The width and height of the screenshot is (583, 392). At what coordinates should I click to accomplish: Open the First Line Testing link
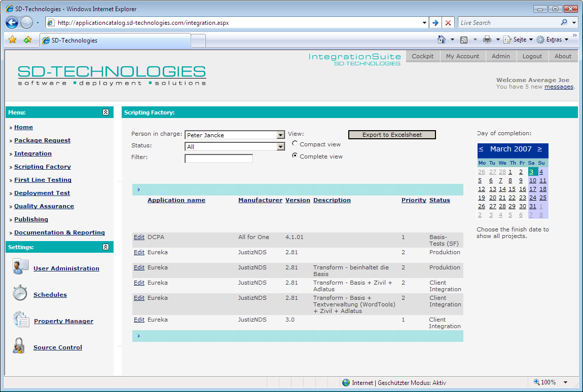click(43, 179)
